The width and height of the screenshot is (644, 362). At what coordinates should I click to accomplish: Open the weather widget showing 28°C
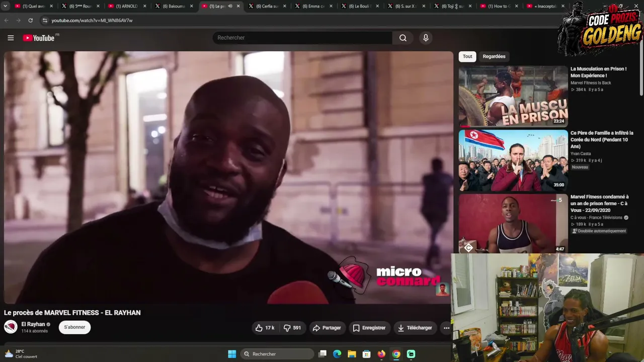point(21,354)
